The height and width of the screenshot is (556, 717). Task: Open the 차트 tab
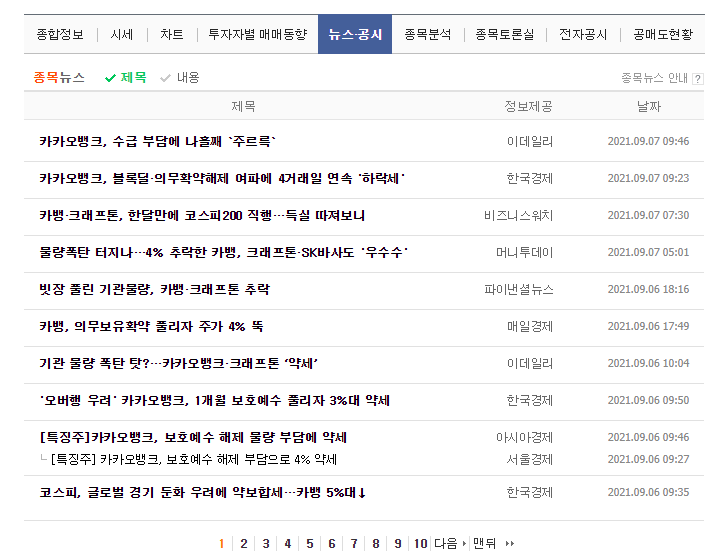click(171, 34)
